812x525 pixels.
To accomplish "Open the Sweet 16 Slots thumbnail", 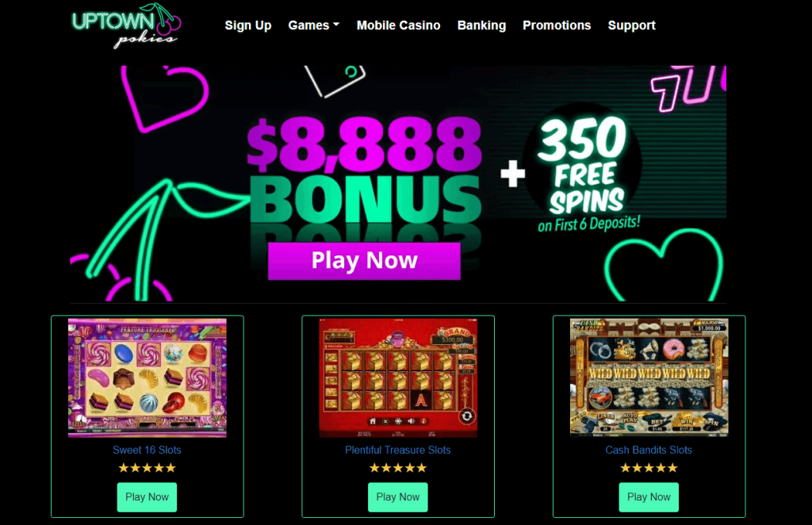I will 147,377.
